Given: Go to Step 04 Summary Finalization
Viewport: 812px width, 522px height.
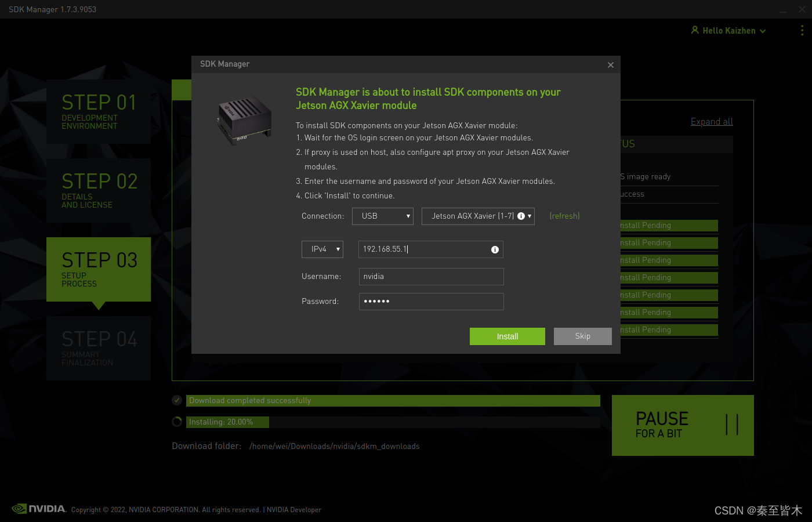Looking at the screenshot, I should click(x=99, y=348).
